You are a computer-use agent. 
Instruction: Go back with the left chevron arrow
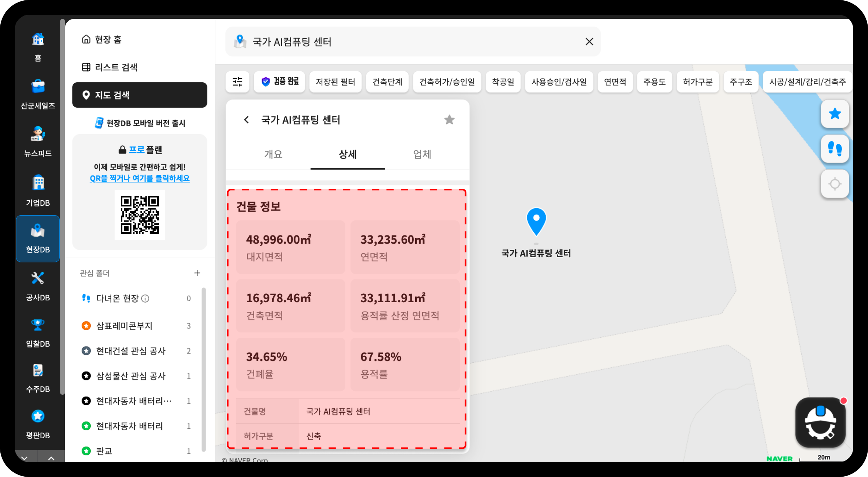(x=246, y=120)
